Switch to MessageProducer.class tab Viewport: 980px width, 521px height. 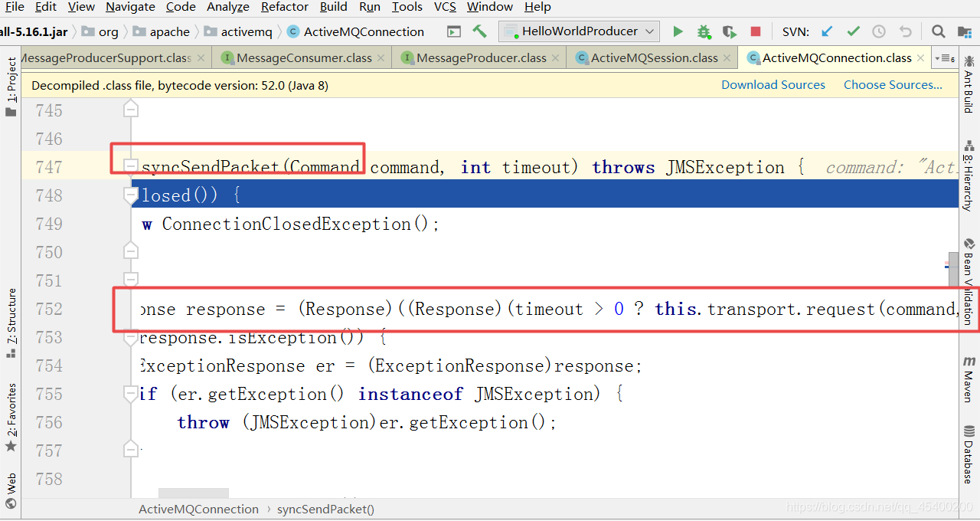pos(482,58)
